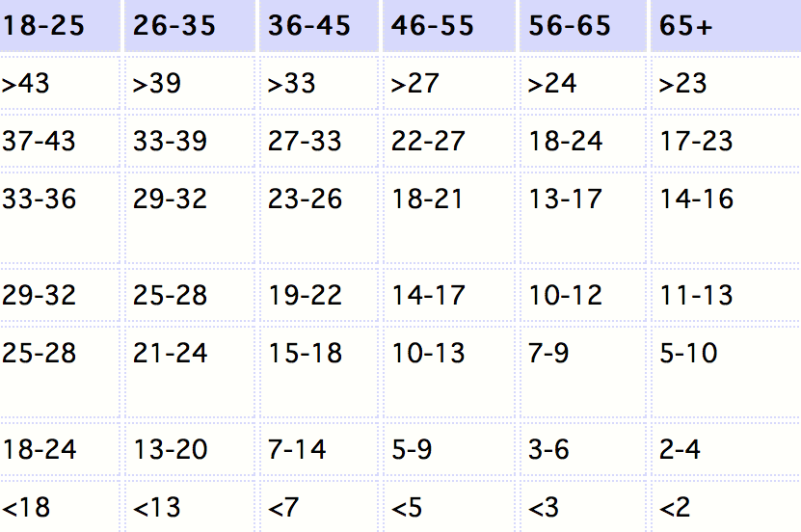Select the 10-12 cell
801x532 pixels.
pyautogui.click(x=583, y=295)
